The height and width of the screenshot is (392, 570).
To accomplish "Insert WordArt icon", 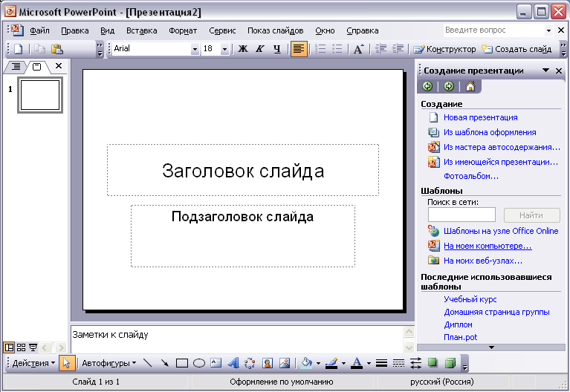I will (233, 363).
